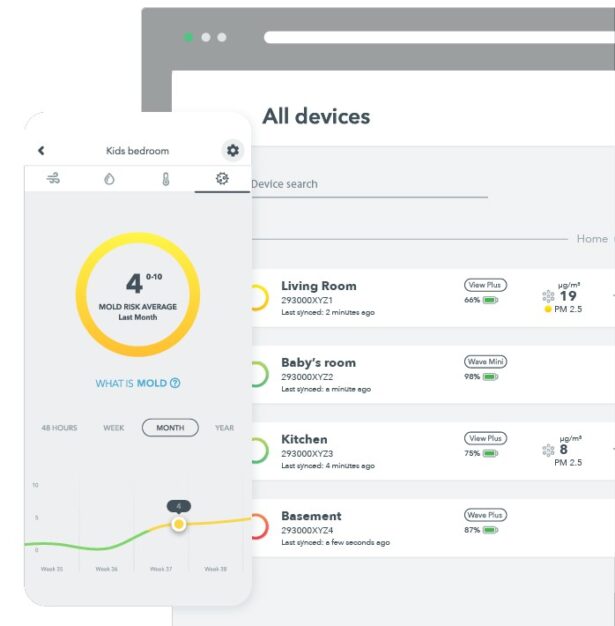The height and width of the screenshot is (626, 615).
Task: Click the PM 2.5 particle icon for Living Room
Action: pos(548,296)
